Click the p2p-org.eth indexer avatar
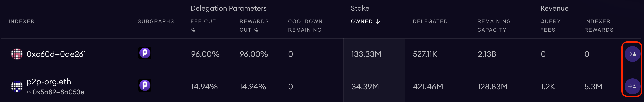This screenshot has height=102, width=644. click(x=17, y=86)
